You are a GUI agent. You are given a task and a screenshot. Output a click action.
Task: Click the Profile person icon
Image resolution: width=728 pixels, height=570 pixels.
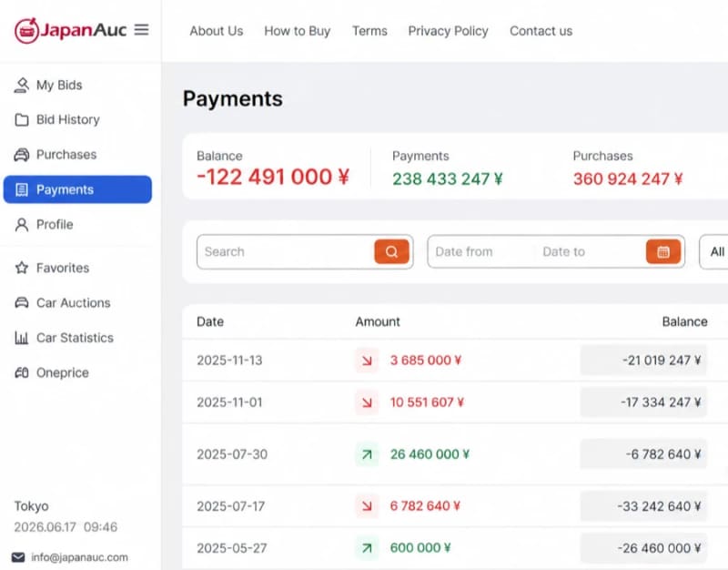(21, 225)
